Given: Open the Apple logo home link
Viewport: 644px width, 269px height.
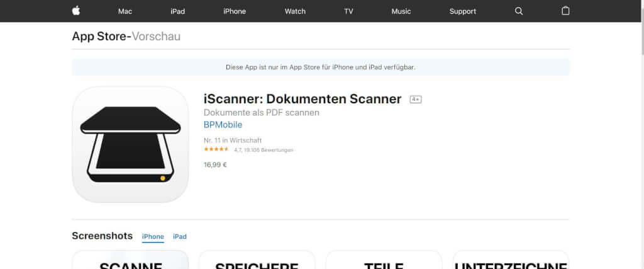Looking at the screenshot, I should click(x=76, y=11).
